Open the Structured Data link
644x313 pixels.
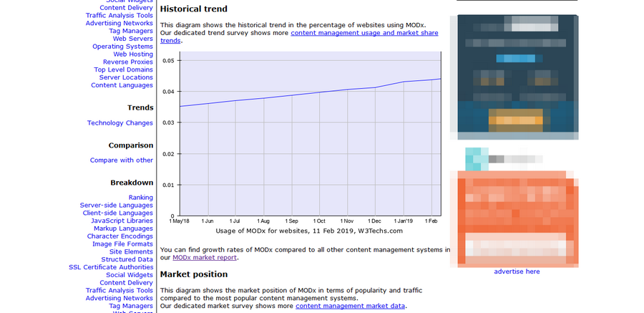click(127, 259)
